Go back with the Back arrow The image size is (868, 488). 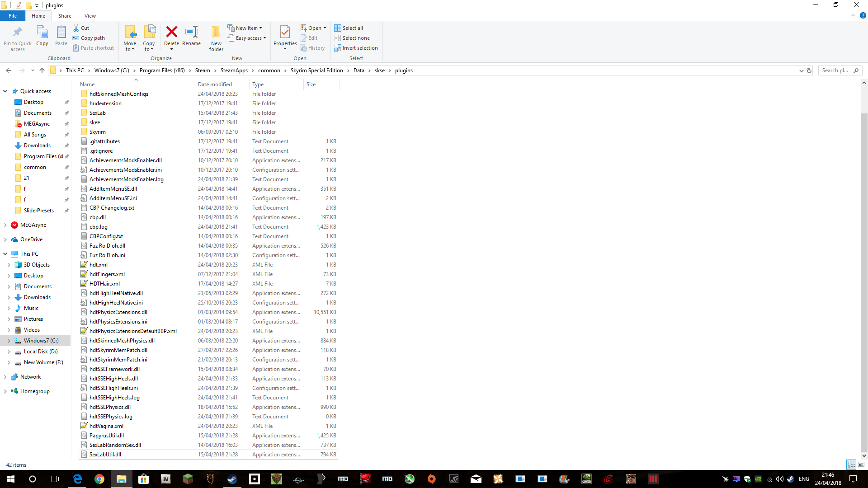9,70
